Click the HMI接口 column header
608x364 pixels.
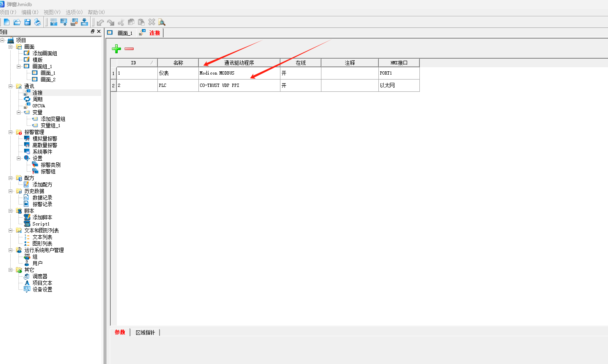pyautogui.click(x=399, y=63)
